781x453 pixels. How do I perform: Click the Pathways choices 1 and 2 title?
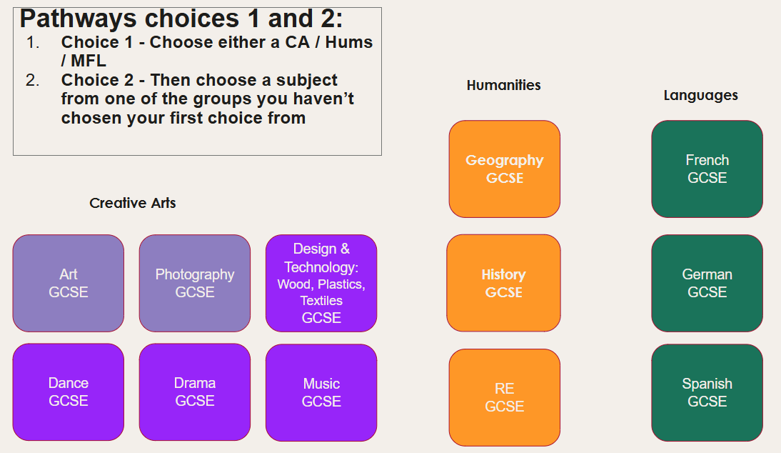181,19
